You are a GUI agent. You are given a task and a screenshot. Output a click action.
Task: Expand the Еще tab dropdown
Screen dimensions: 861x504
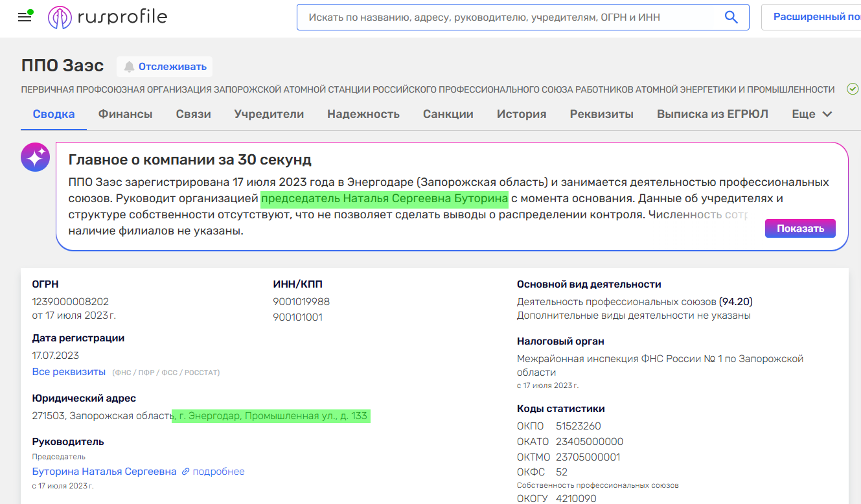coord(810,113)
